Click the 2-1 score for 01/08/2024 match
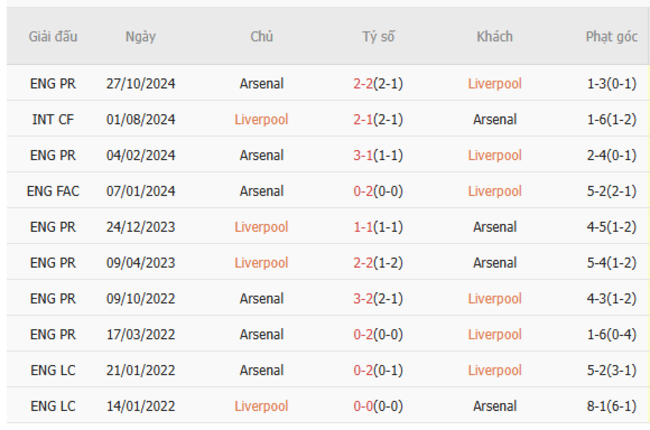Image resolution: width=650 pixels, height=430 pixels. tap(362, 120)
